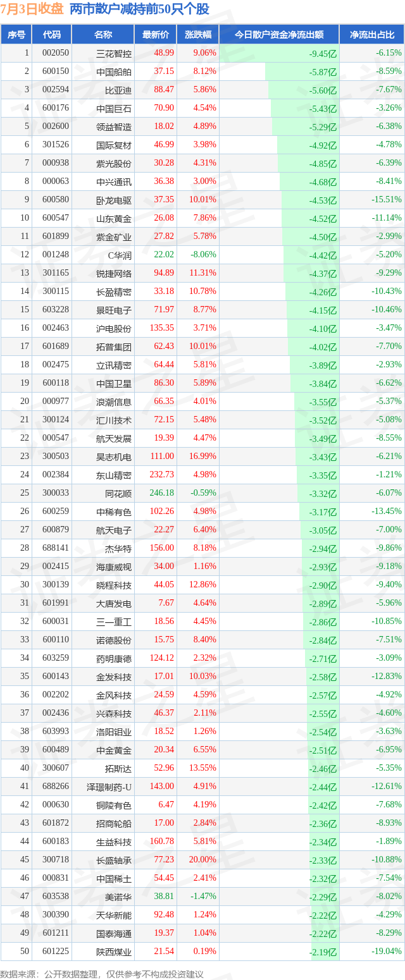This screenshot has width=405, height=980.
Task: Select stock name 同花顺
Action: click(x=118, y=493)
